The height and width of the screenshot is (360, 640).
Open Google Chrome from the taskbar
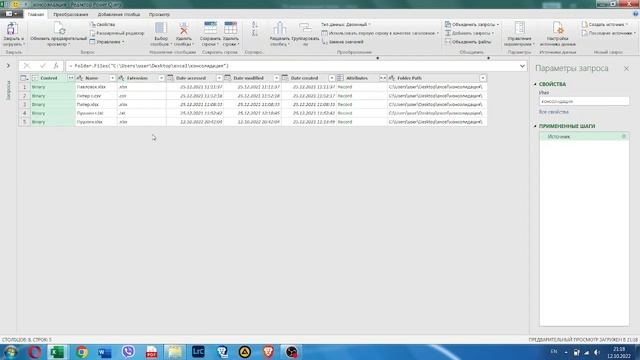pos(82,352)
